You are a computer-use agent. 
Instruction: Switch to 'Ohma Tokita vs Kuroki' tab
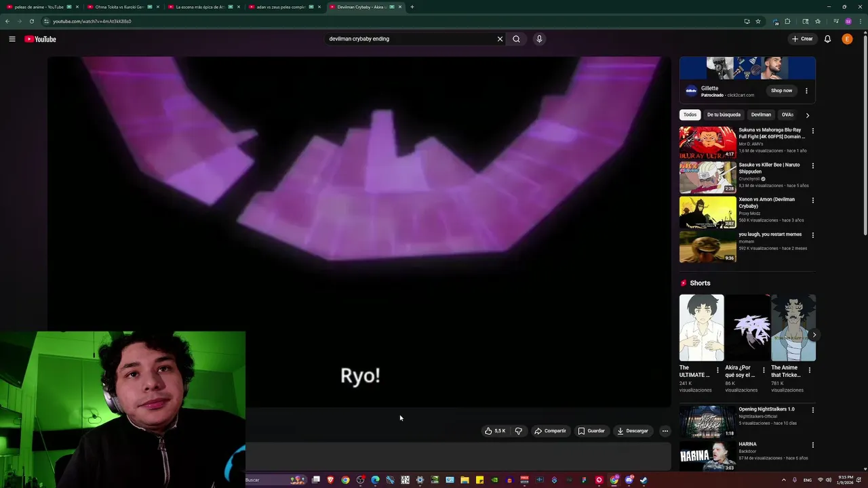coord(123,7)
